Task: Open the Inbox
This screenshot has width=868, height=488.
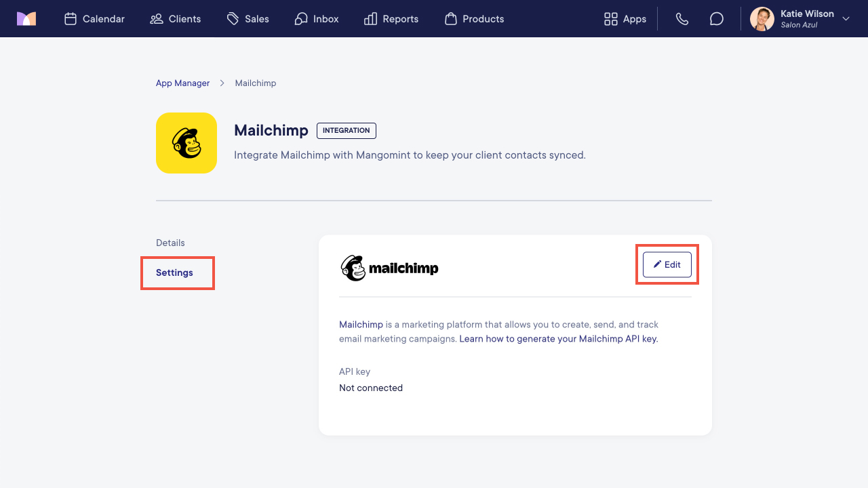Action: click(317, 19)
